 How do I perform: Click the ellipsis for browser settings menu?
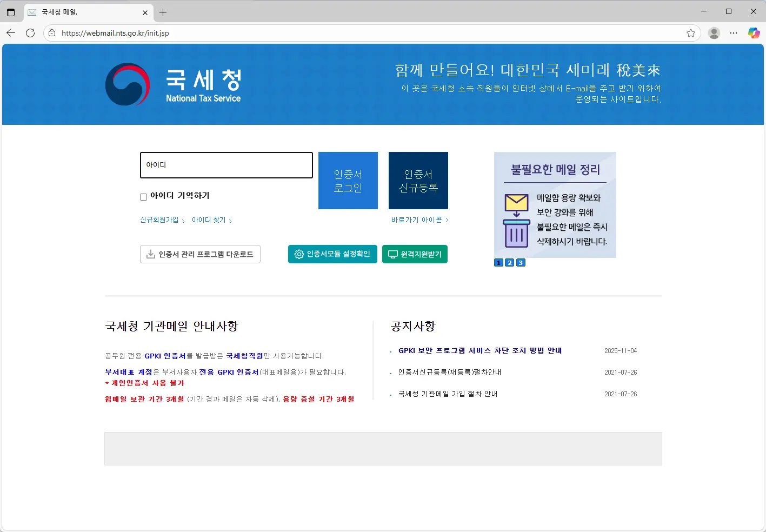(x=734, y=33)
